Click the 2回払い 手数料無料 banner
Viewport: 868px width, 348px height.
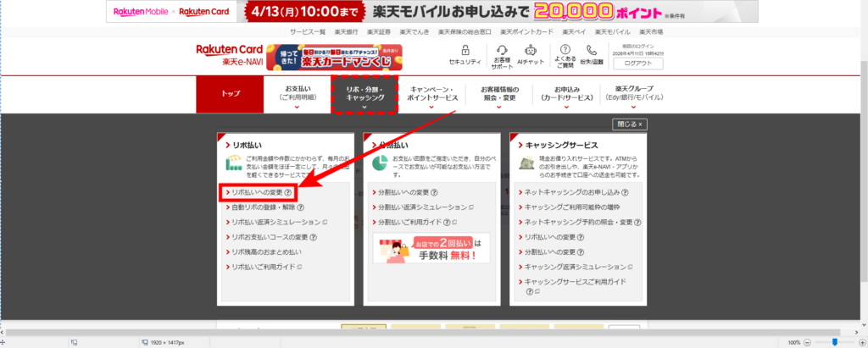[432, 248]
